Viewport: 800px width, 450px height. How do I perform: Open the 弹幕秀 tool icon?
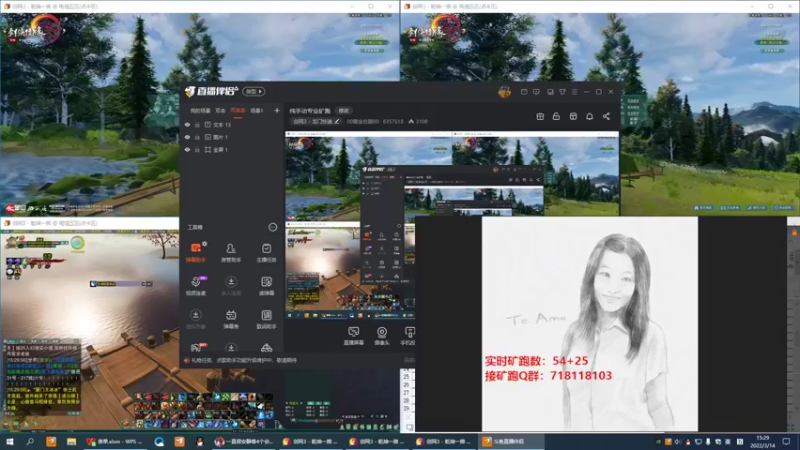(231, 319)
